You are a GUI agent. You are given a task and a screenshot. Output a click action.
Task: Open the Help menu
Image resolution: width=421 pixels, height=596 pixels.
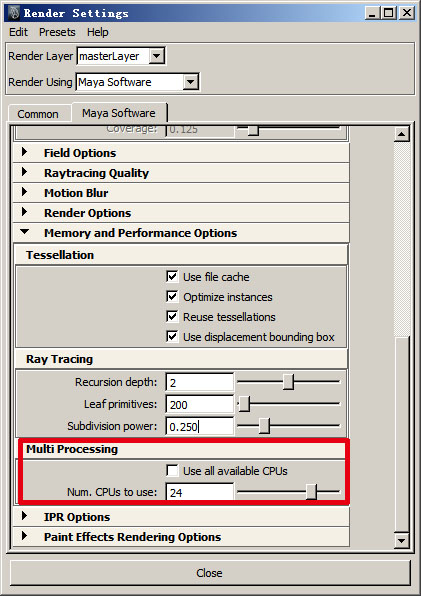tap(98, 32)
